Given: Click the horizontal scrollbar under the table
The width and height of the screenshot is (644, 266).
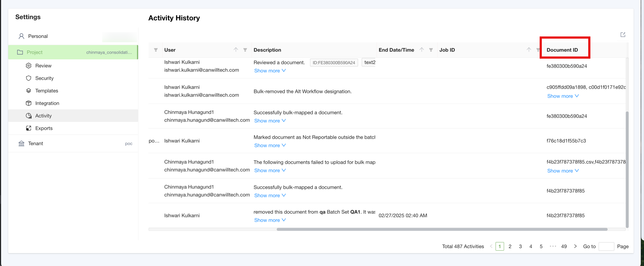Looking at the screenshot, I should tap(442, 230).
